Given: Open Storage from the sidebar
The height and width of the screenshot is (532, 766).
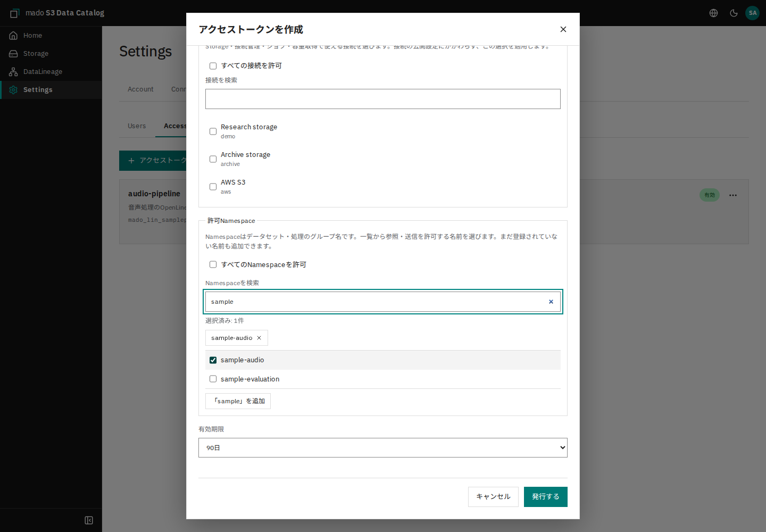Looking at the screenshot, I should tap(51, 54).
